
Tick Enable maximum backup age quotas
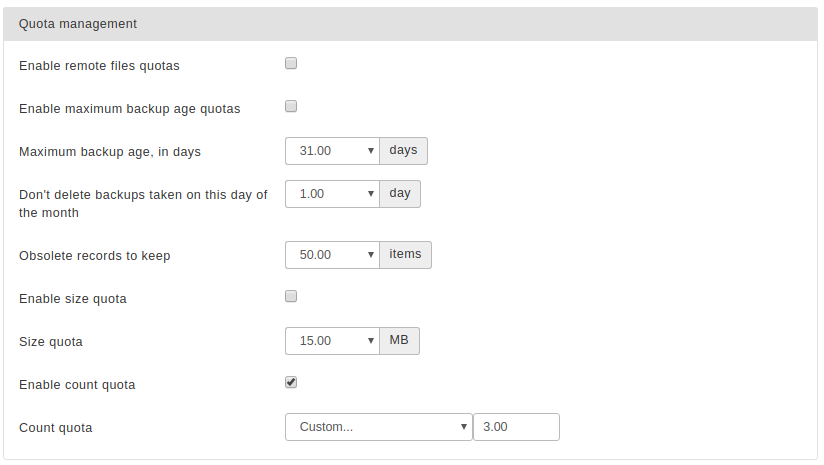click(x=291, y=107)
